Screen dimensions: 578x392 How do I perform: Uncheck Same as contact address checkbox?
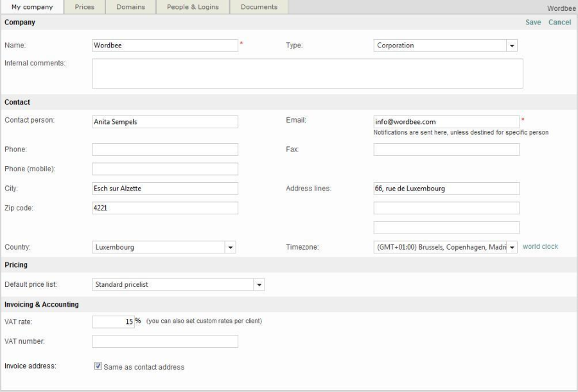[x=98, y=367]
